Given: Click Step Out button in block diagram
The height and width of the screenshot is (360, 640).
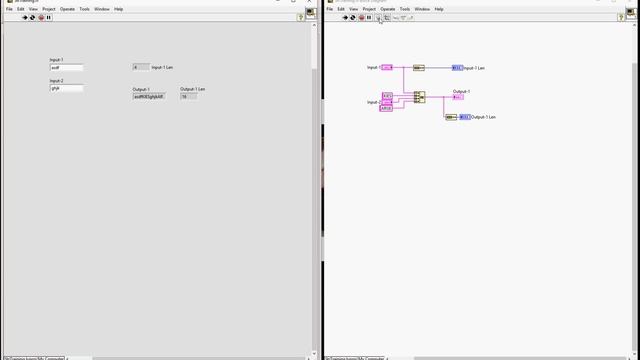Looking at the screenshot, I should pyautogui.click(x=411, y=18).
